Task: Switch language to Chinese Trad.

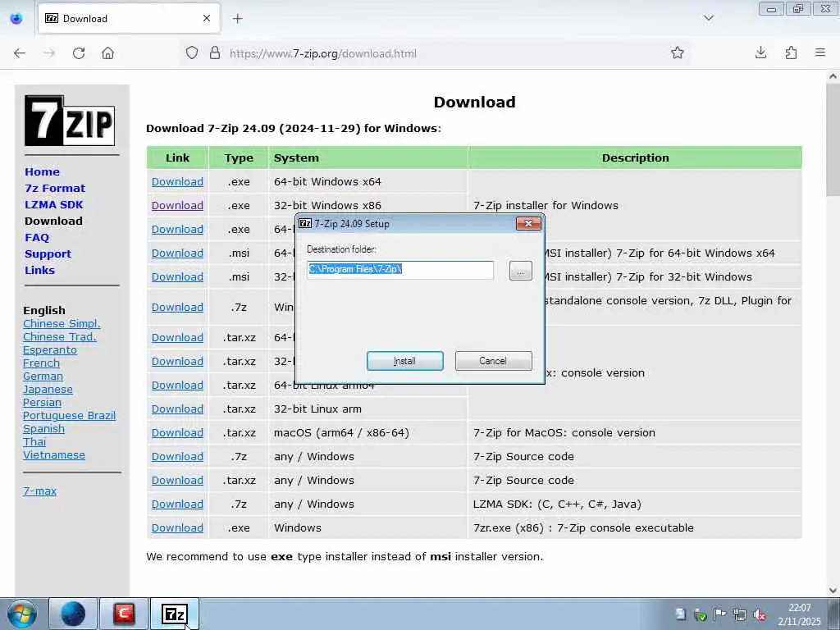Action: pyautogui.click(x=60, y=337)
